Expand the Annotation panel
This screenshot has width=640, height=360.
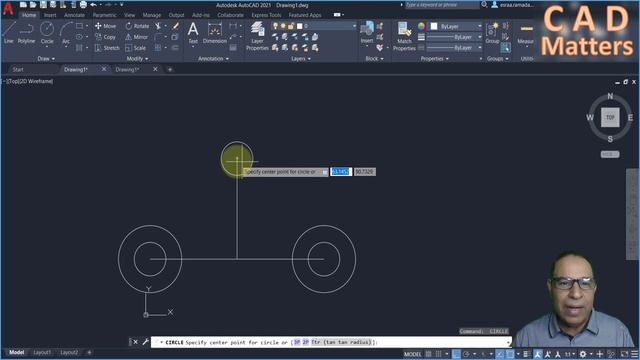(213, 59)
